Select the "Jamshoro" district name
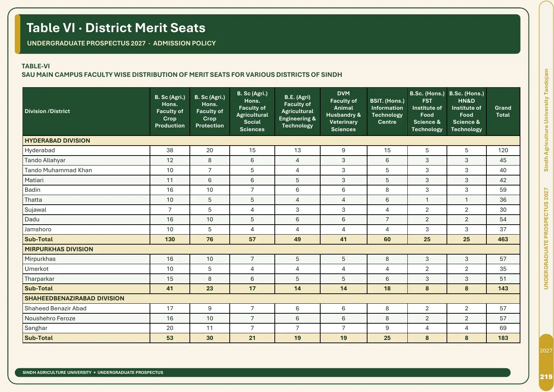Image resolution: width=554 pixels, height=392 pixels. click(38, 229)
